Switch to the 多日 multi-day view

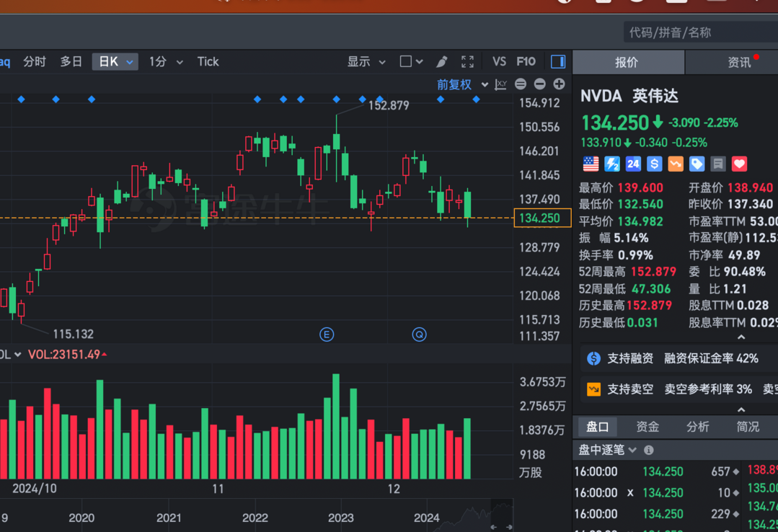tap(71, 61)
